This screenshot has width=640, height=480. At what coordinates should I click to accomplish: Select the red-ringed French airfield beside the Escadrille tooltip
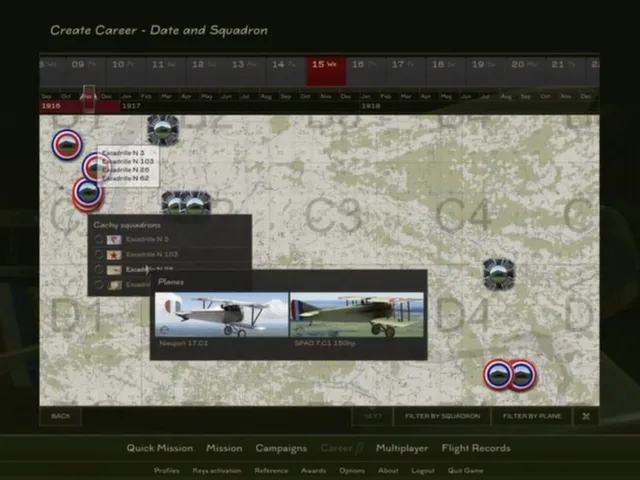96,167
